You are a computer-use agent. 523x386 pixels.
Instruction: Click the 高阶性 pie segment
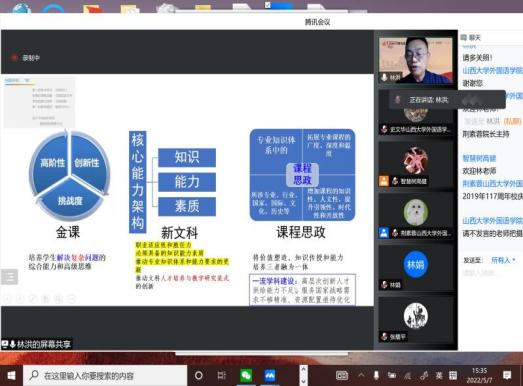[52, 162]
